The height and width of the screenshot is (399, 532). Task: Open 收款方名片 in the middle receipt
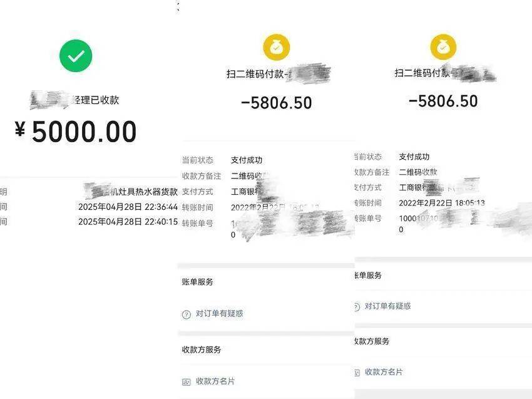(x=215, y=381)
